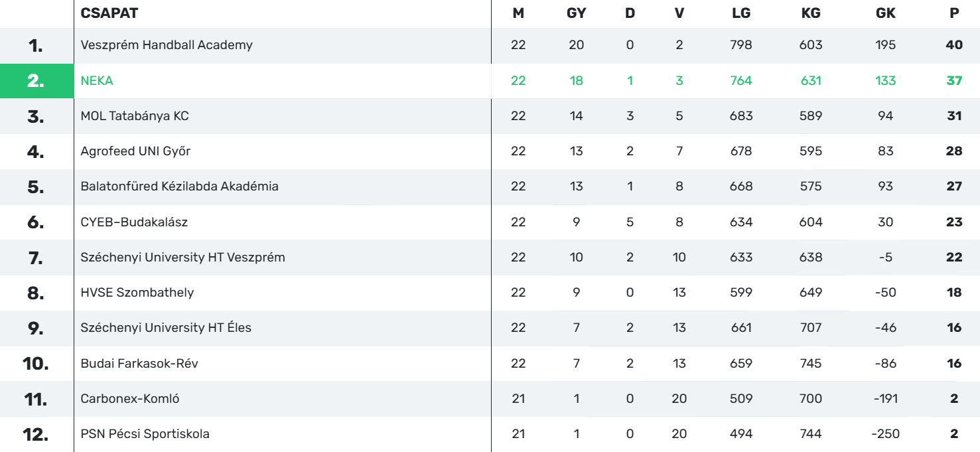This screenshot has height=452, width=980.
Task: Click the GY wins column header
Action: click(576, 13)
